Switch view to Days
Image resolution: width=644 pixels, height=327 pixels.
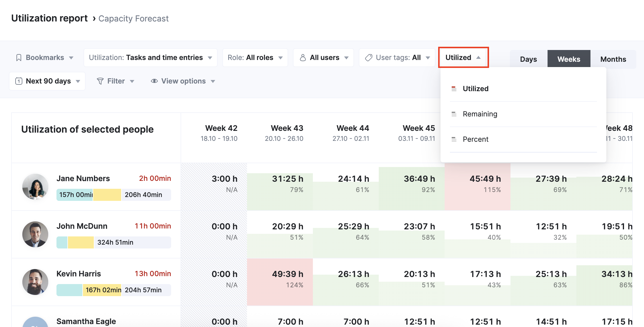(x=528, y=59)
